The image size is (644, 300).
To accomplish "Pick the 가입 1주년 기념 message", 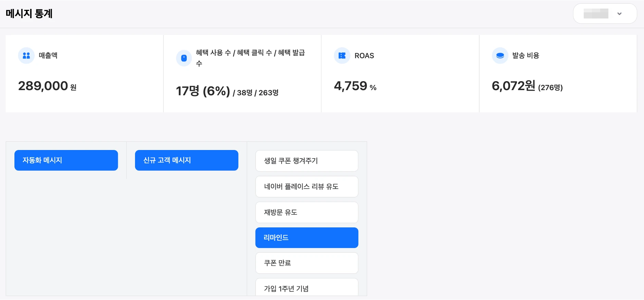I will 307,288.
